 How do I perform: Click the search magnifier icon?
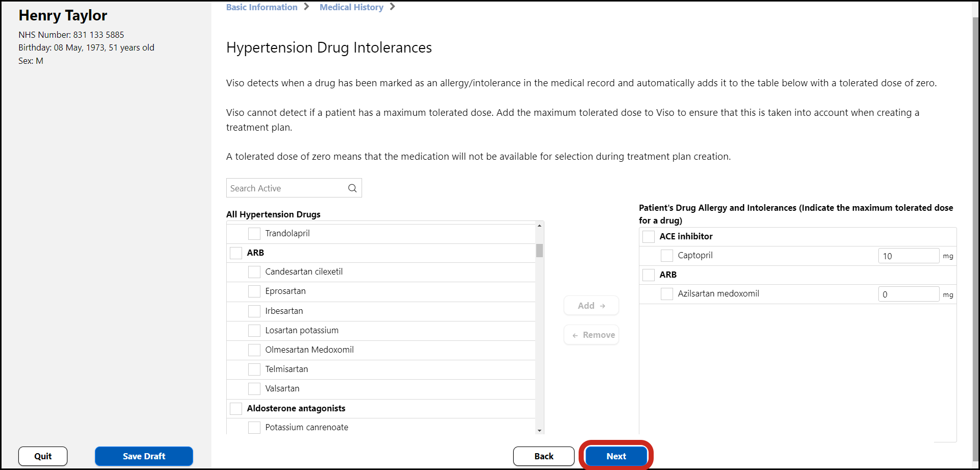[x=352, y=188]
